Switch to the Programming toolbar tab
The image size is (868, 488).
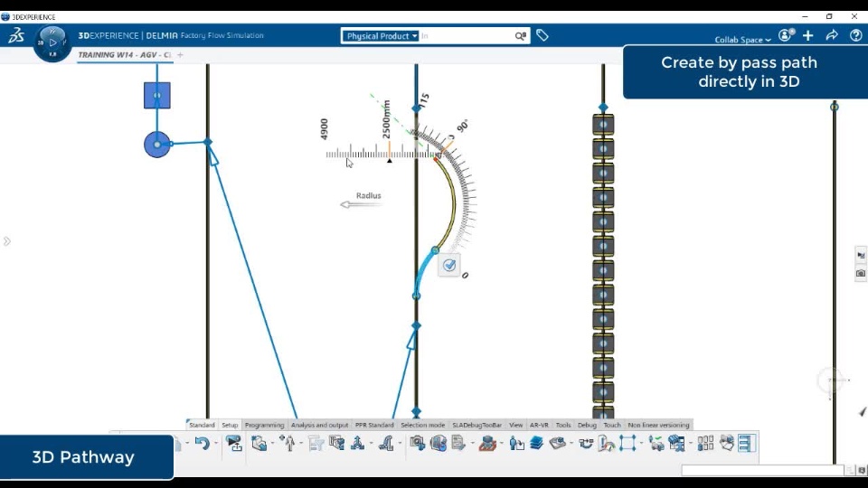265,425
